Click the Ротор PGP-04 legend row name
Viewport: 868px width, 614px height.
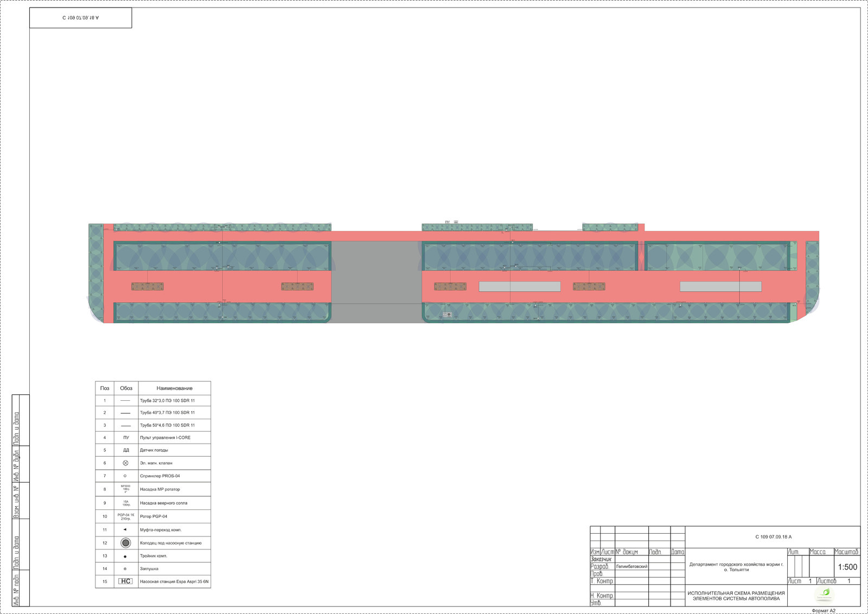(154, 516)
